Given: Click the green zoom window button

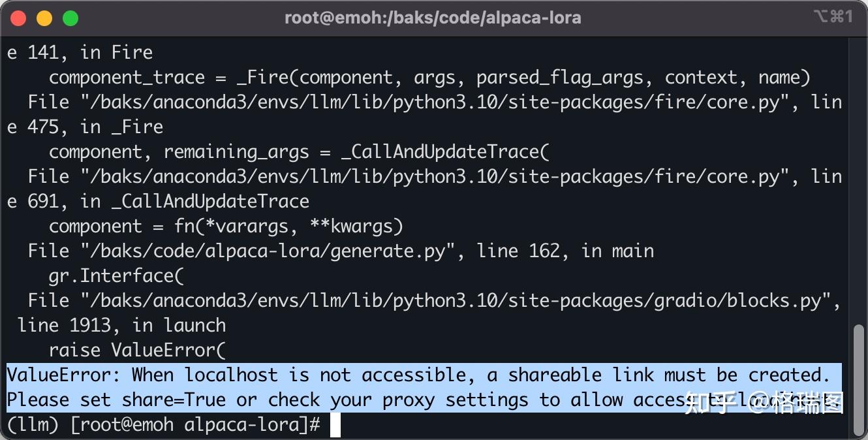Looking at the screenshot, I should (x=70, y=18).
